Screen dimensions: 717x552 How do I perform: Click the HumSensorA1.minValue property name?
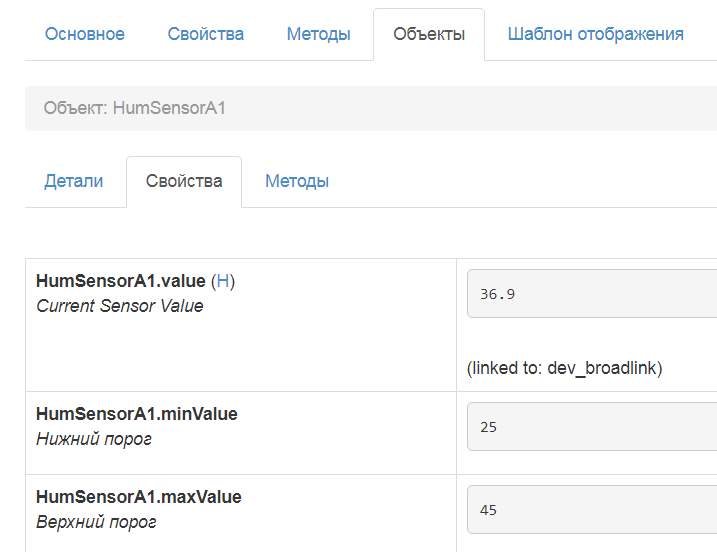(x=136, y=414)
